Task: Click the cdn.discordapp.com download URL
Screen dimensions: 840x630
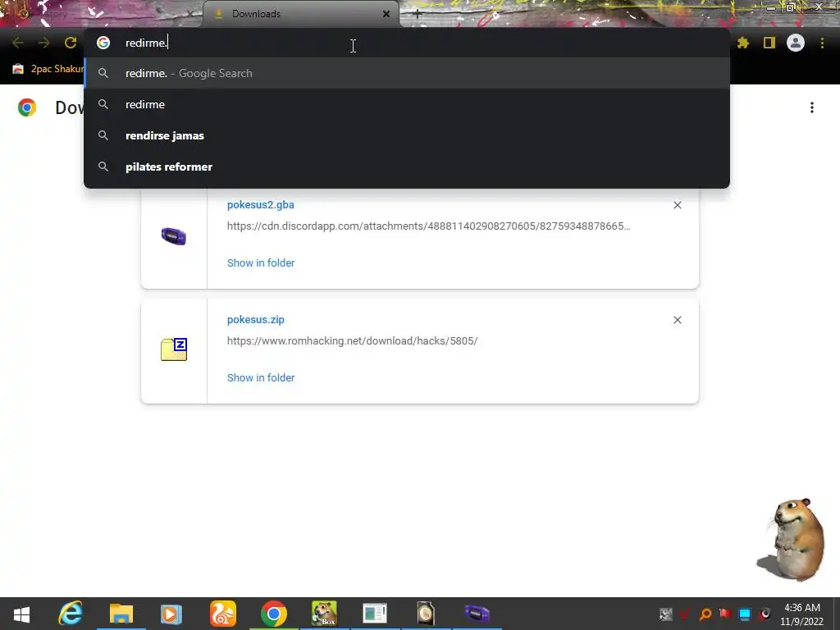Action: tap(428, 226)
